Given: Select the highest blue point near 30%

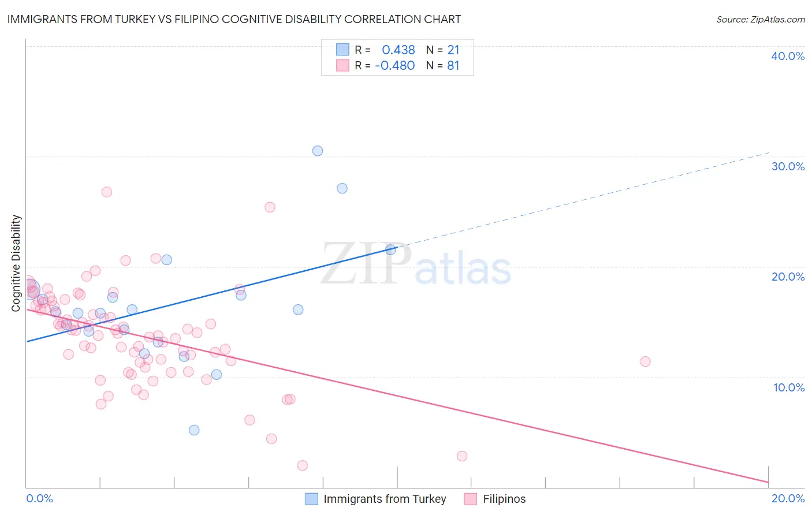Looking at the screenshot, I should [x=318, y=151].
